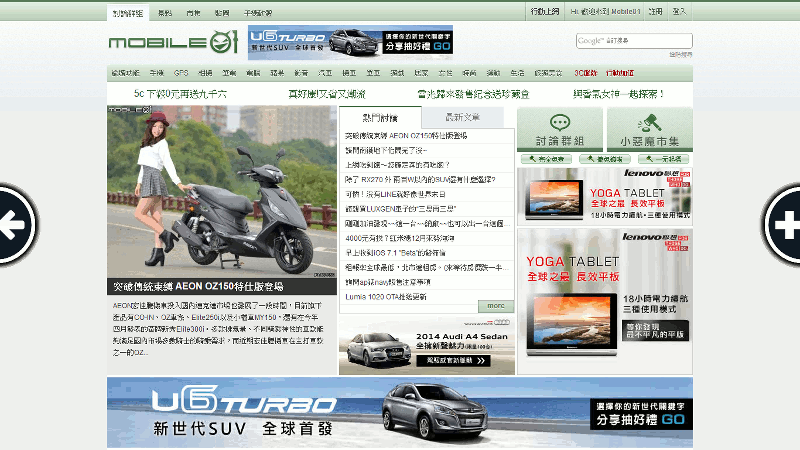Click the wide U6 Turbo 新世代SUV banner
Image resolution: width=800 pixels, height=450 pixels.
coord(400,413)
